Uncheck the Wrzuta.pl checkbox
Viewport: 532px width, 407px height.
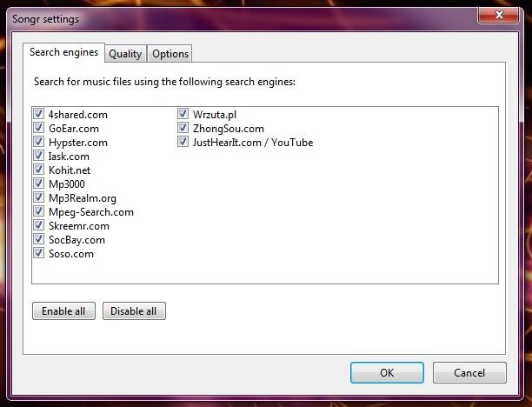183,114
